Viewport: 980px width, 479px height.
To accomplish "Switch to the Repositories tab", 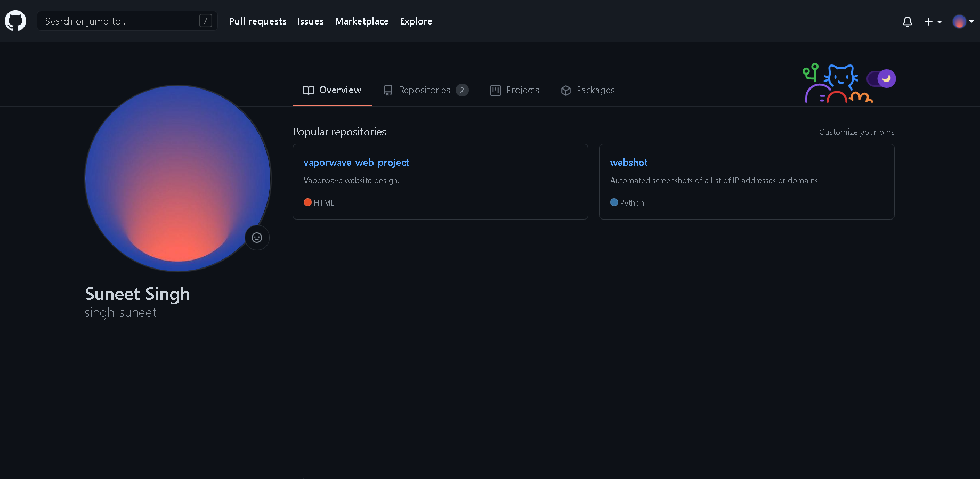I will 424,90.
